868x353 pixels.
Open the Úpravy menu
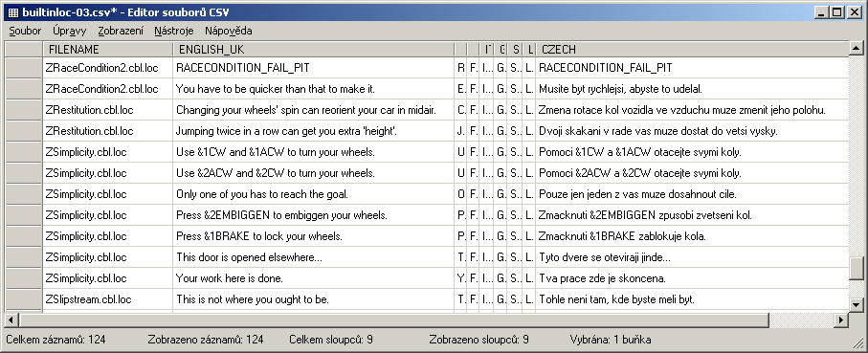[69, 31]
